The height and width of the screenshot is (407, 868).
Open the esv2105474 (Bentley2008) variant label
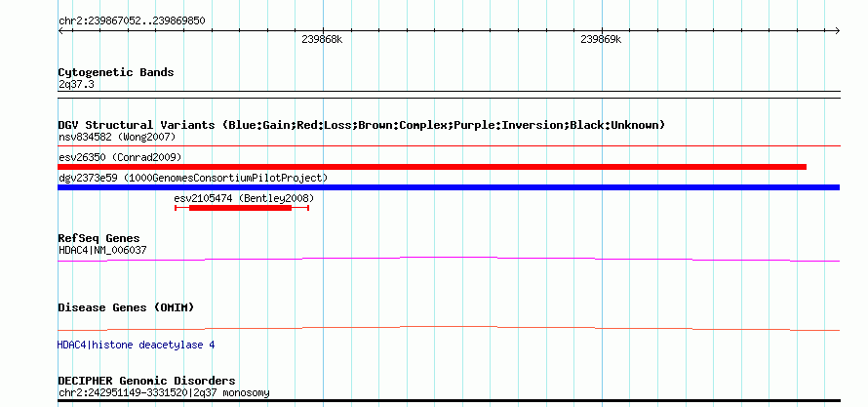coord(244,198)
